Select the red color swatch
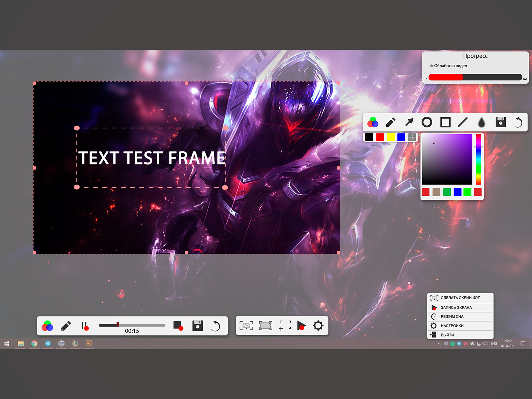The height and width of the screenshot is (399, 532). pyautogui.click(x=380, y=137)
